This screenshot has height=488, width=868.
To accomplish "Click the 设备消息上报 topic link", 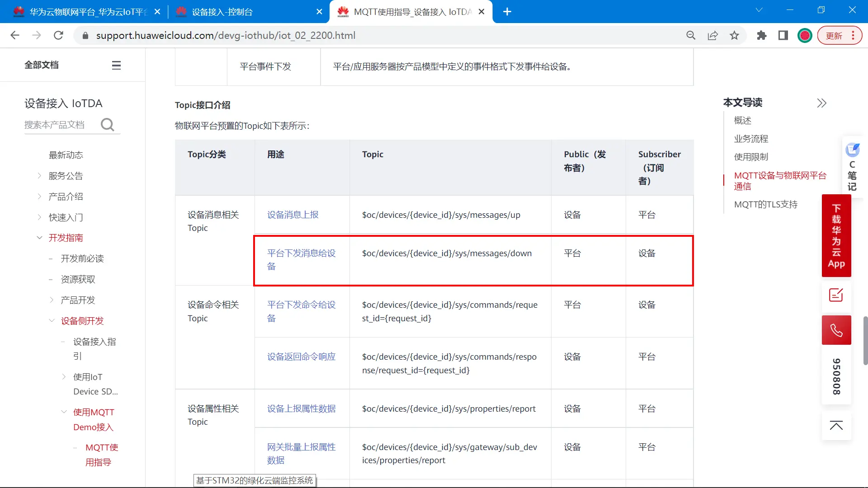I will coord(292,215).
